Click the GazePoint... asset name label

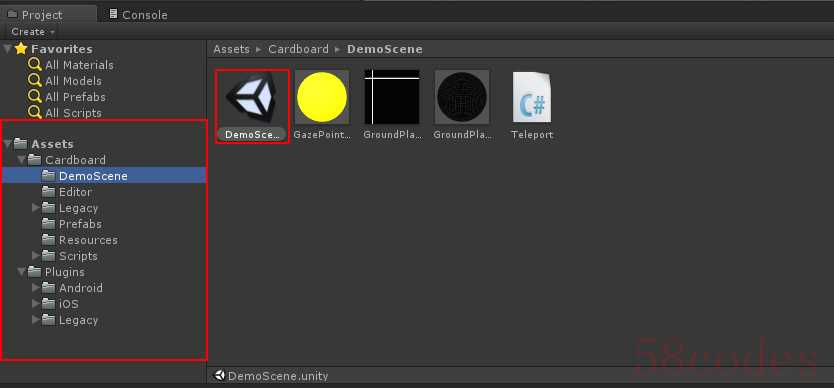point(322,135)
